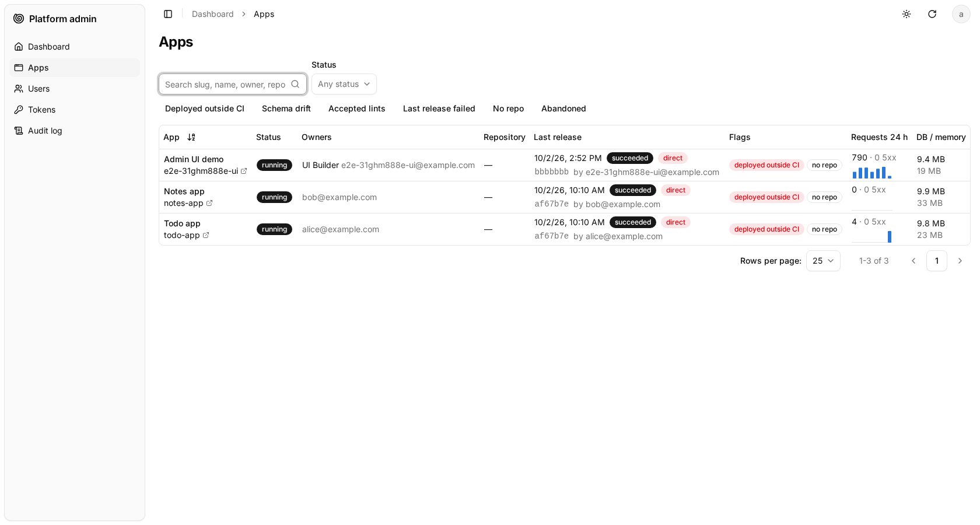Viewport: 980px width, 525px height.
Task: Open todo-app external link icon
Action: point(206,235)
